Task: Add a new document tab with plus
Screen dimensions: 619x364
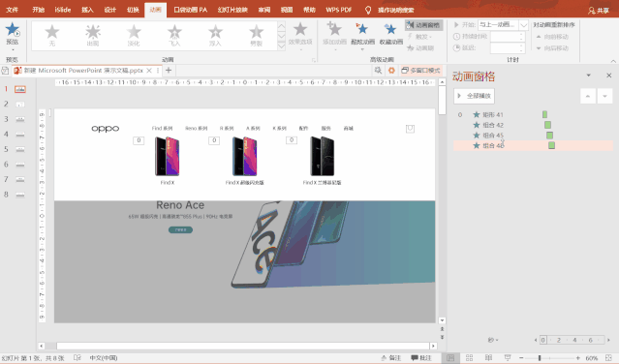Action: tap(169, 71)
